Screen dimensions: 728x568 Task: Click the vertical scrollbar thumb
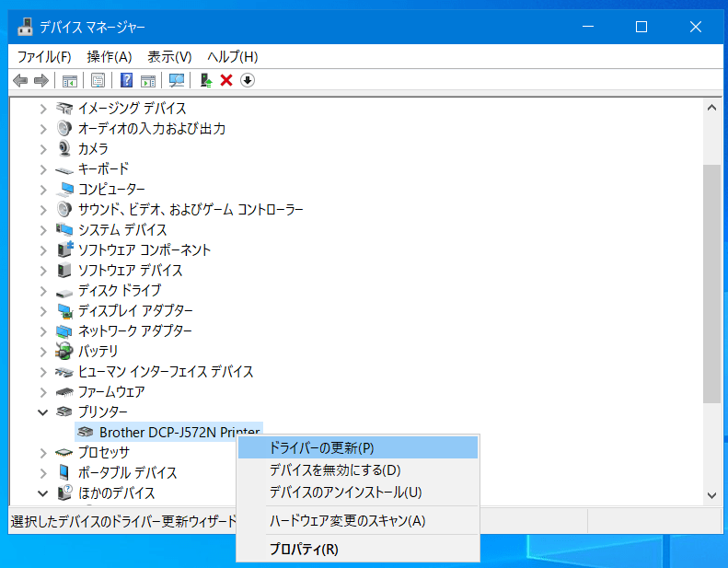point(711,284)
